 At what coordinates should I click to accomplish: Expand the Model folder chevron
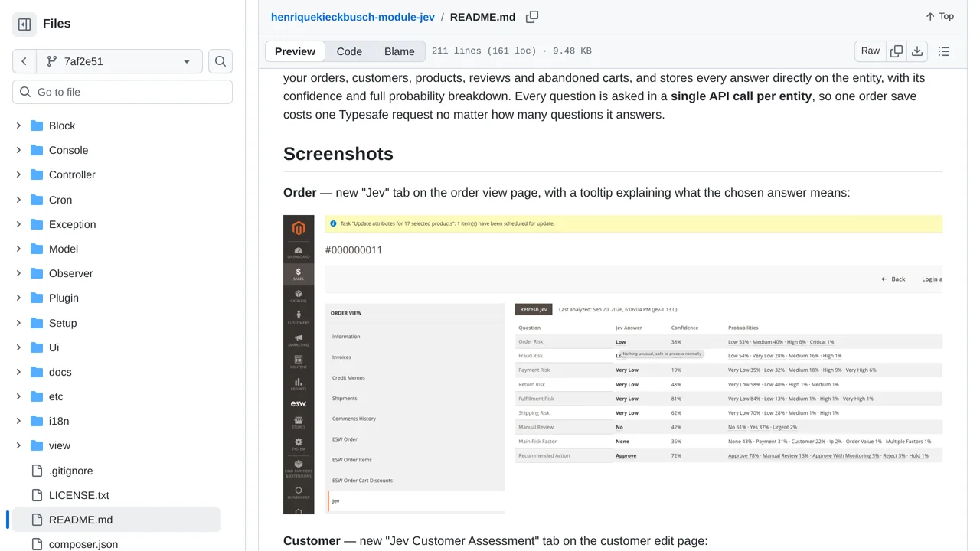point(18,249)
